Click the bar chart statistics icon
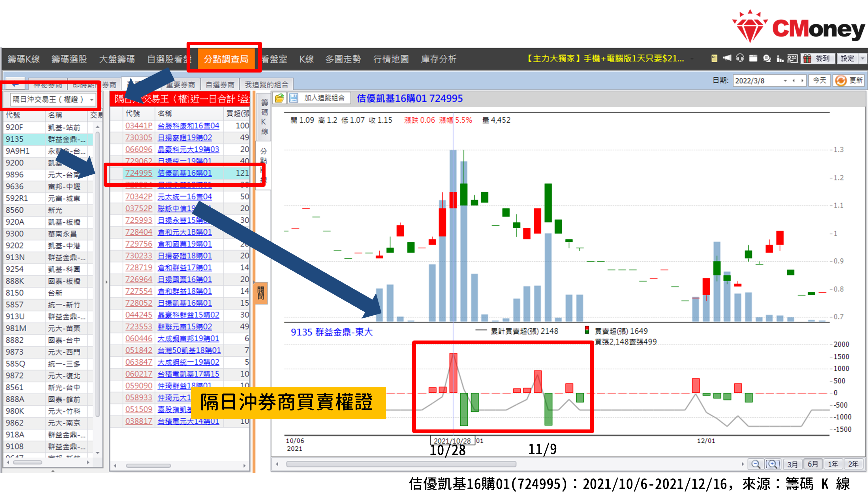 click(x=780, y=59)
